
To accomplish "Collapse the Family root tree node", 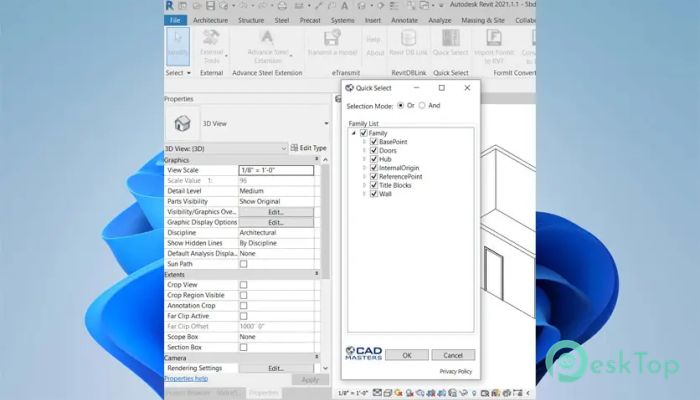I will click(354, 133).
